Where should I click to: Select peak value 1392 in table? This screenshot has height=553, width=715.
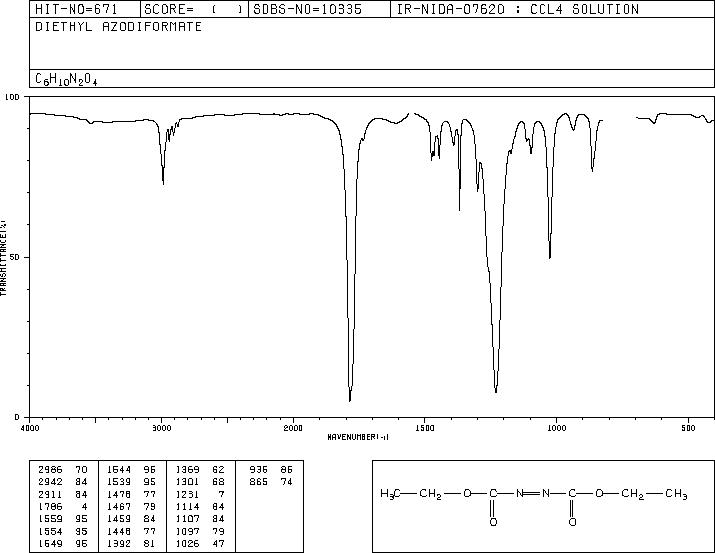[x=119, y=543]
